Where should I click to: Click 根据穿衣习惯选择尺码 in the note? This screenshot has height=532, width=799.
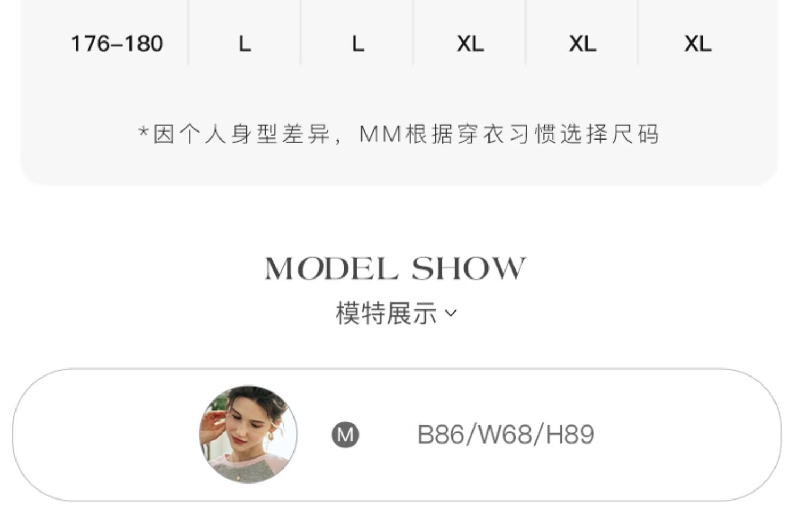click(533, 134)
